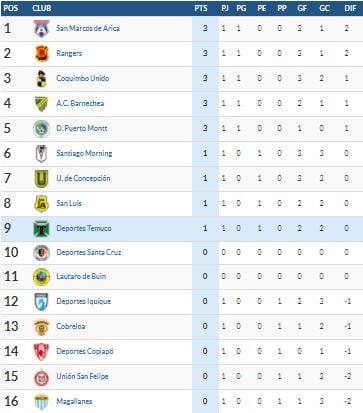Click the Rangers club badge

[x=42, y=53]
